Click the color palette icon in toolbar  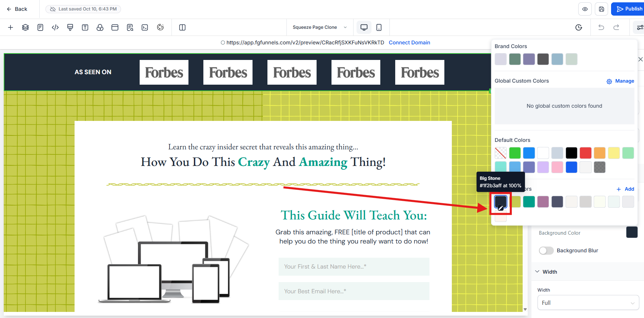point(160,27)
